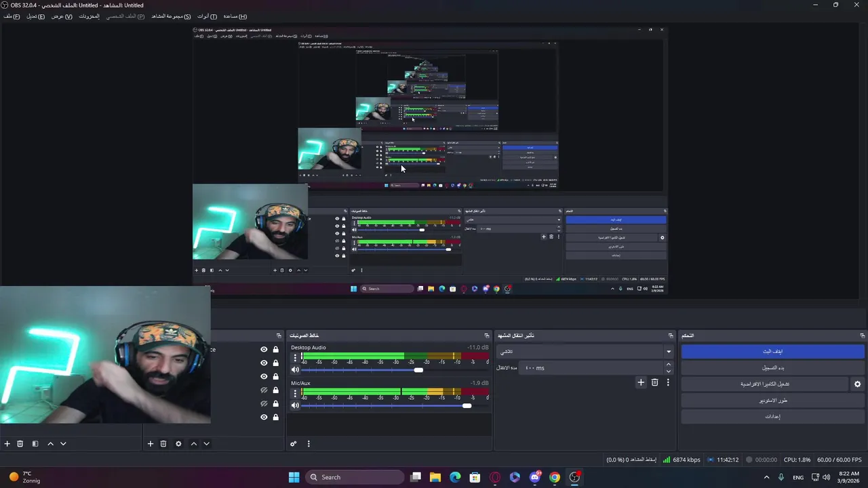Open source properties with the gear icon
The height and width of the screenshot is (488, 868).
tap(178, 444)
